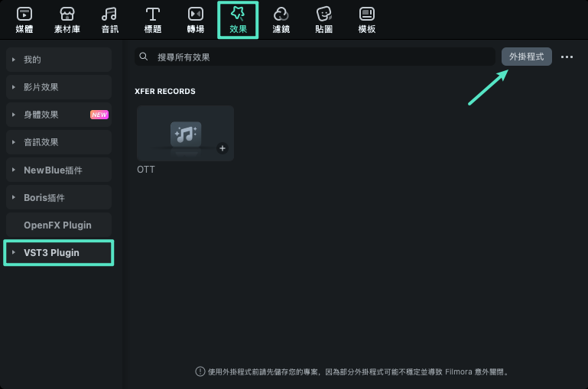Expand the VST3 Plugin category arrow
588x389 pixels.
click(14, 252)
